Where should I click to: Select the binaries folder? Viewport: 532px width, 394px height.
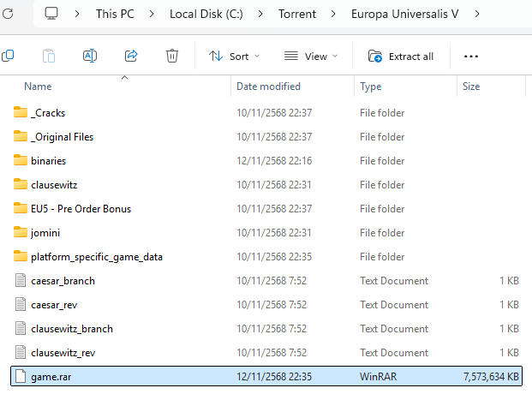click(x=48, y=161)
